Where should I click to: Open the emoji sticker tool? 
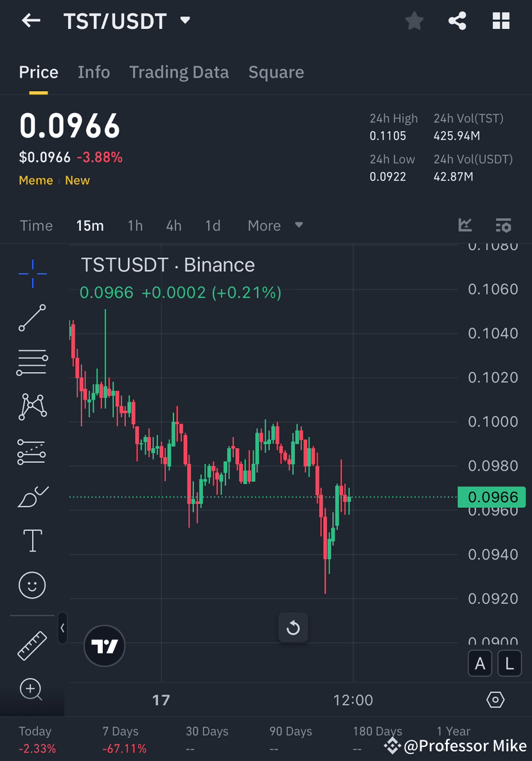[32, 585]
